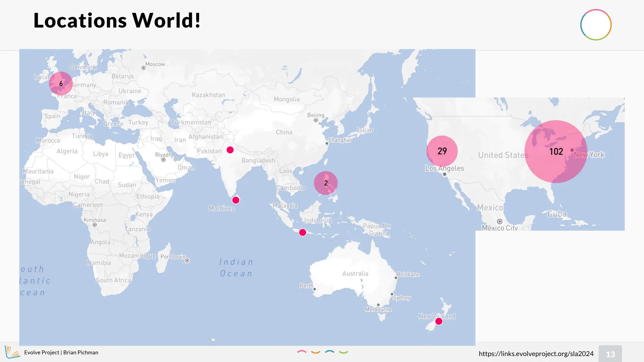Click the Bangladesh label
The image size is (644, 362).
258,161
